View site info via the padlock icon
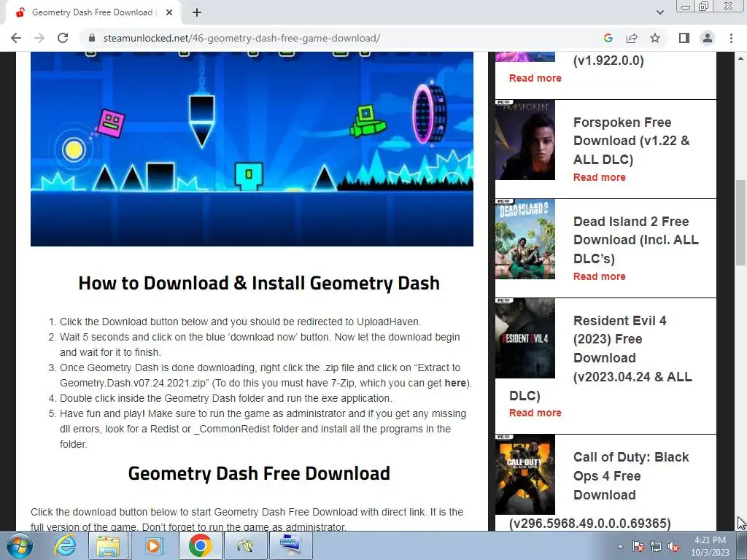 click(x=92, y=38)
